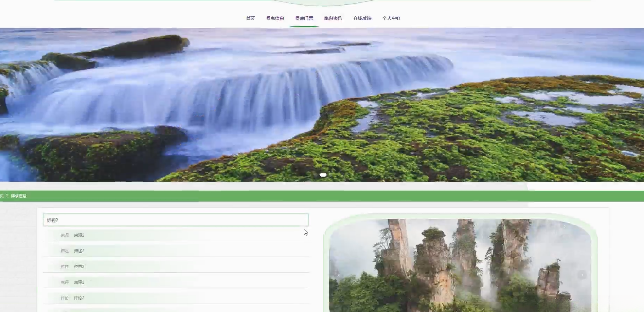Go to 个人中心 in the top menu

392,18
